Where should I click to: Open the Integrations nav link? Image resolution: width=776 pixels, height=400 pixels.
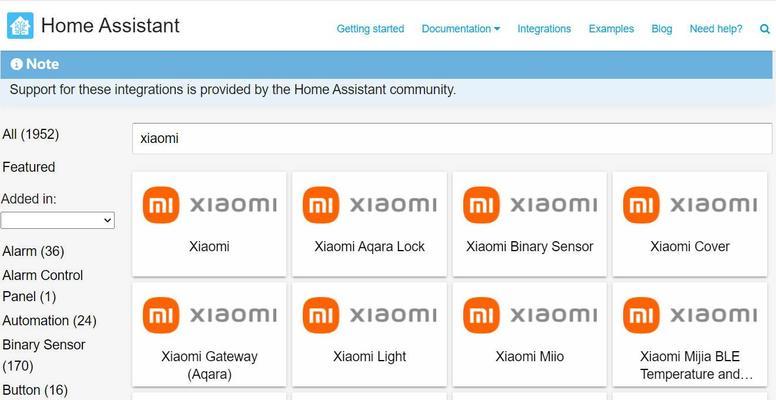pos(544,29)
